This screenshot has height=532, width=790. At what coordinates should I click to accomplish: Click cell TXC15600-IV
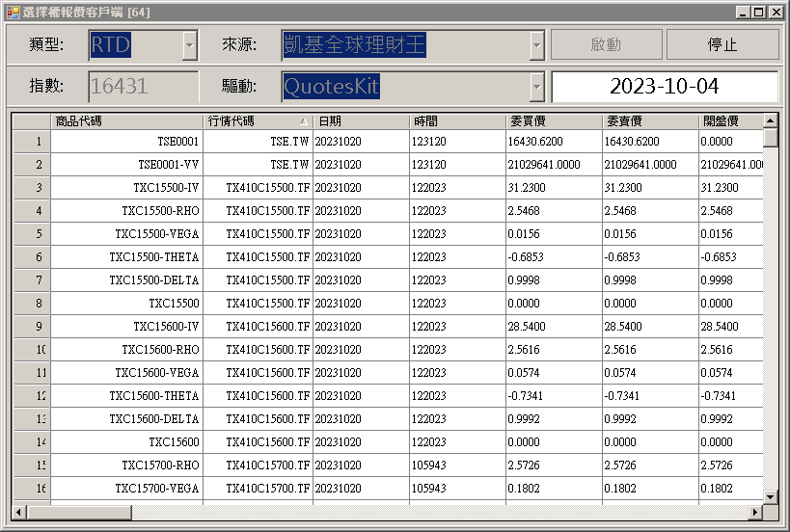point(126,327)
